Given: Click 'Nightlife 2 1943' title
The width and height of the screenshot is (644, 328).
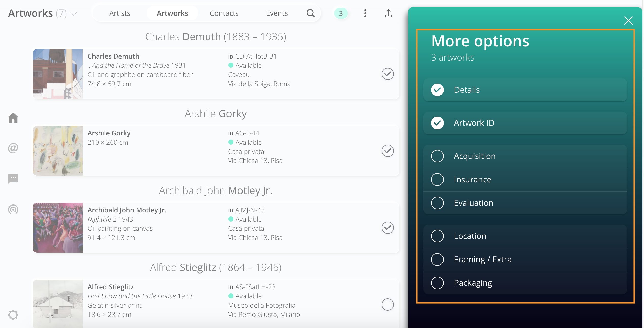Looking at the screenshot, I should tap(110, 219).
